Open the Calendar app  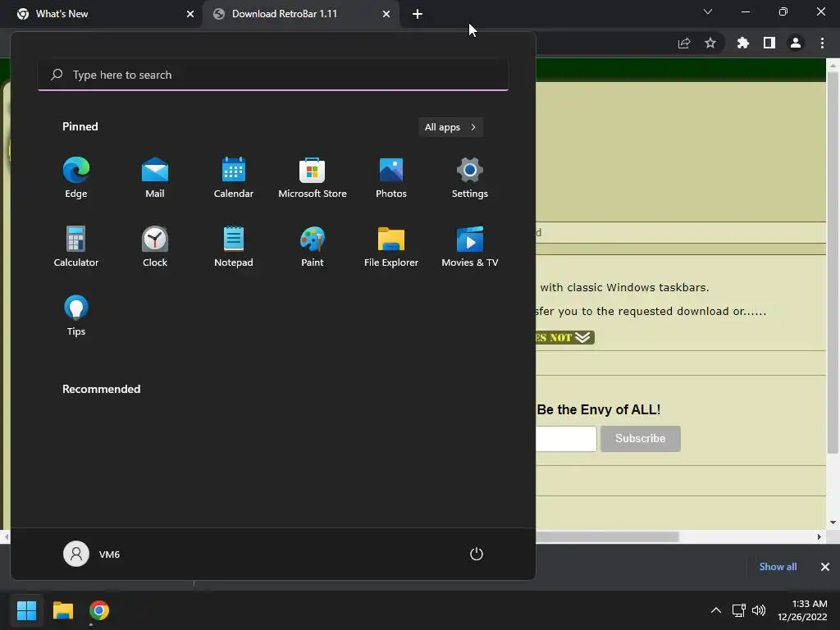click(x=234, y=178)
